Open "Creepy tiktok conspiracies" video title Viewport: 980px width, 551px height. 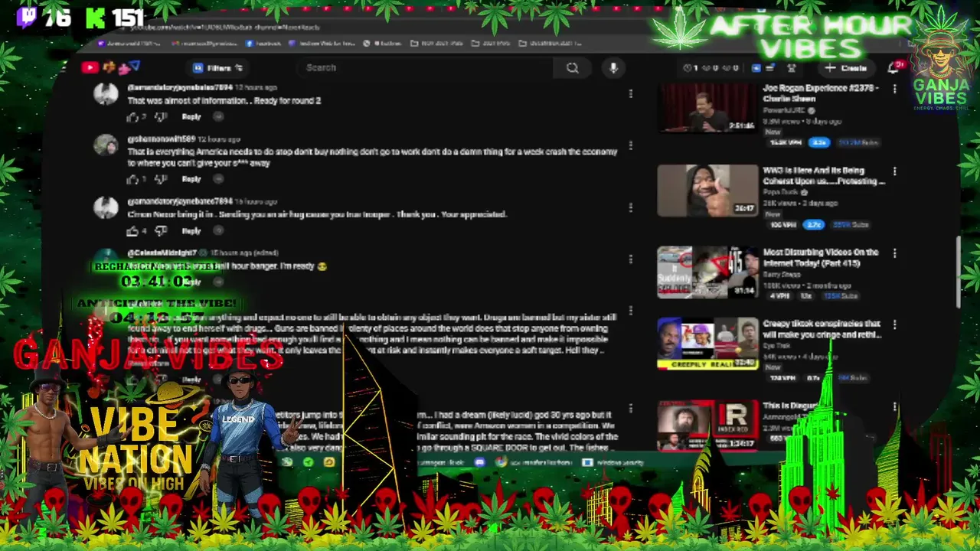pos(822,329)
